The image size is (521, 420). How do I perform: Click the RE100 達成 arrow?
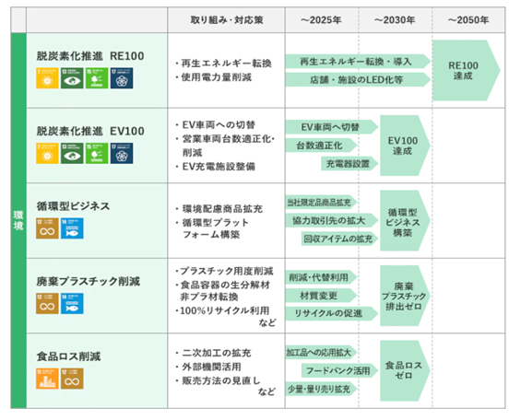pos(467,70)
